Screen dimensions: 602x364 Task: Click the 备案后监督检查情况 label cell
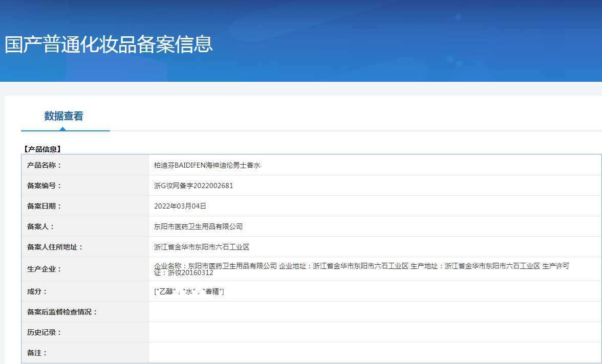click(x=85, y=312)
